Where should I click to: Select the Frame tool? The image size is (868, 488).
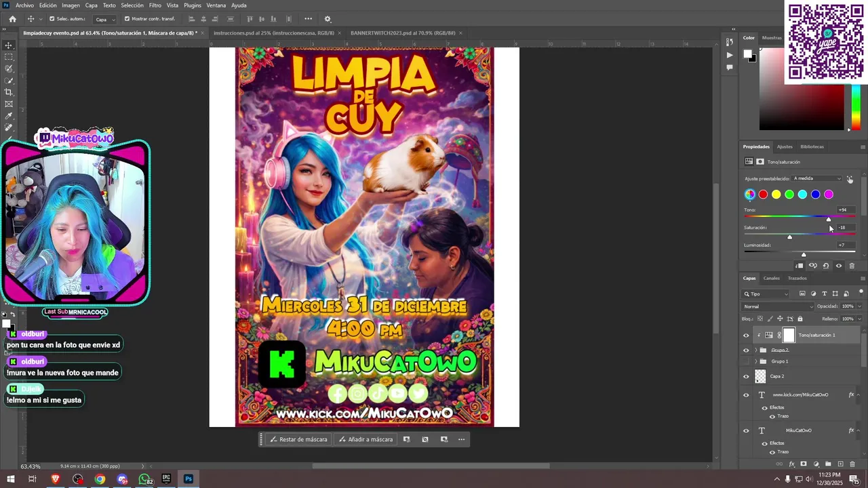[x=9, y=104]
